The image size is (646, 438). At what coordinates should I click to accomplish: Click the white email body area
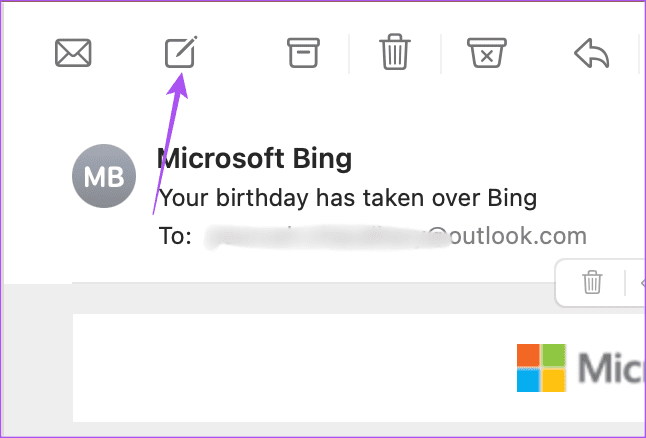[288, 368]
